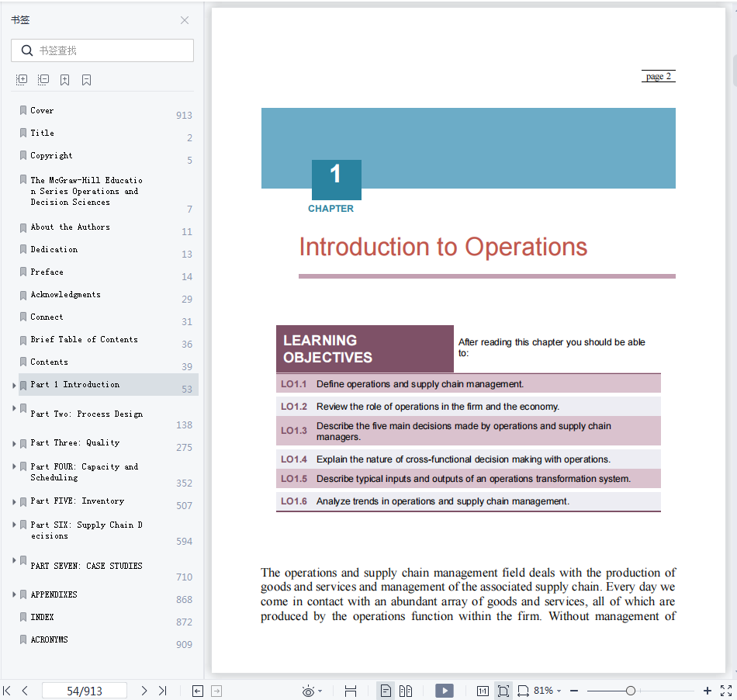The height and width of the screenshot is (700, 737).
Task: Collapse all bookmarks in the panel
Action: pos(43,80)
